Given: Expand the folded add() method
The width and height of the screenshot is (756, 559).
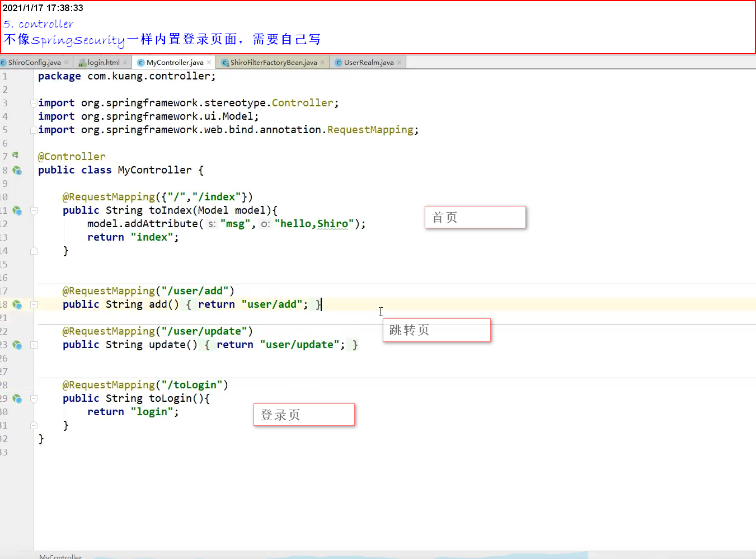Looking at the screenshot, I should (34, 305).
